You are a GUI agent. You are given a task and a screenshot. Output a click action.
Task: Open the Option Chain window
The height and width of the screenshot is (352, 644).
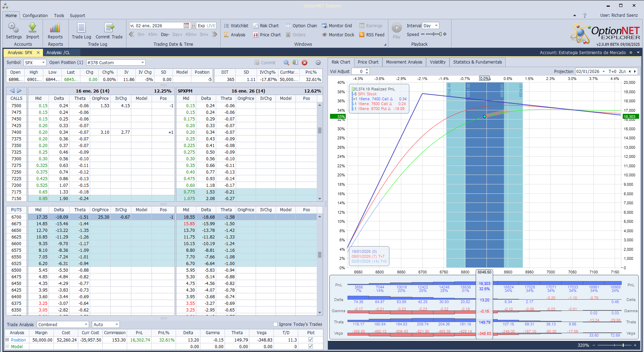301,25
